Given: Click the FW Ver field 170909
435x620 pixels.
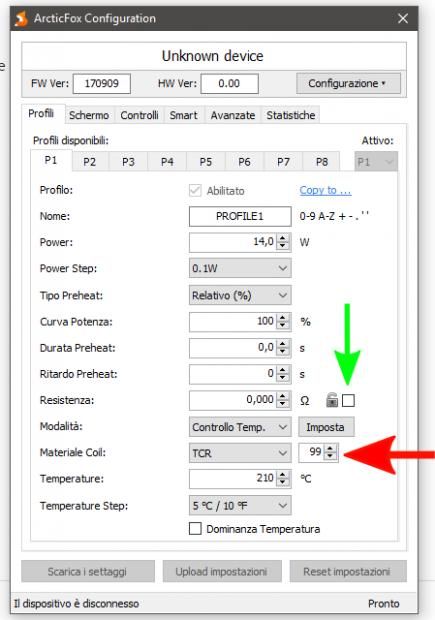Looking at the screenshot, I should pyautogui.click(x=102, y=83).
